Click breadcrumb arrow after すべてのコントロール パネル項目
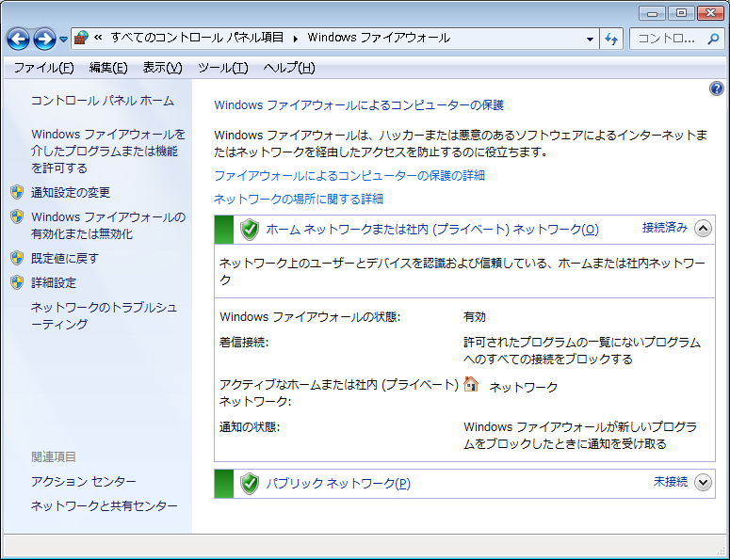 [295, 40]
